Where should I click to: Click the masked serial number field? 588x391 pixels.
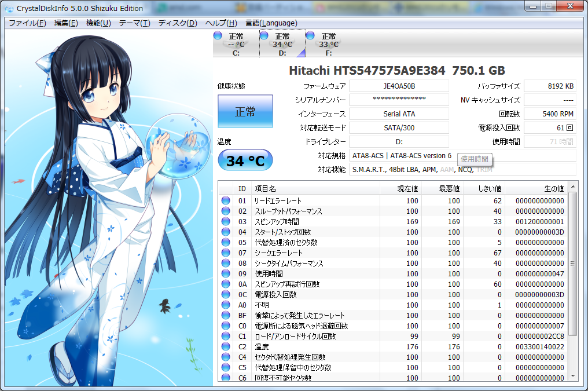click(x=399, y=100)
